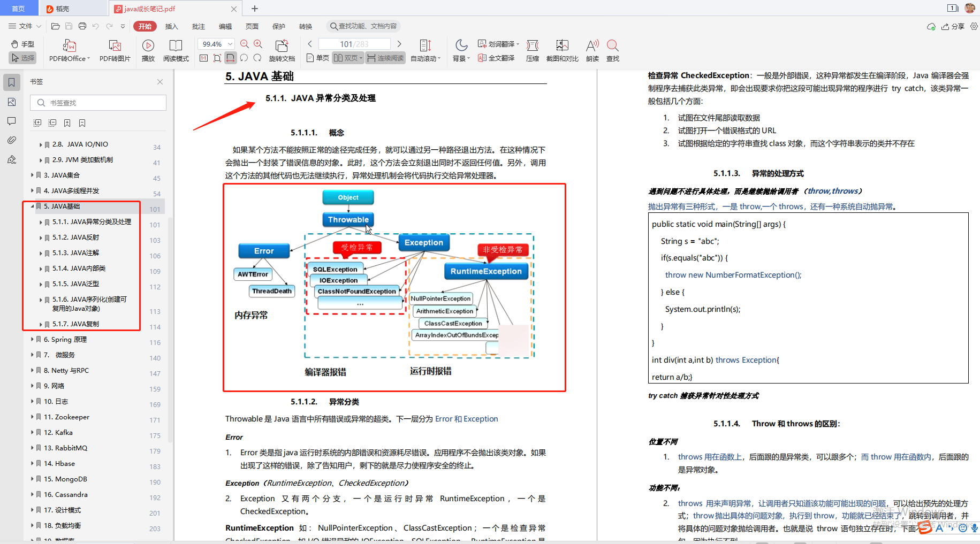
Task: Expand 3. JAVA集合 bookmark node
Action: [x=32, y=175]
